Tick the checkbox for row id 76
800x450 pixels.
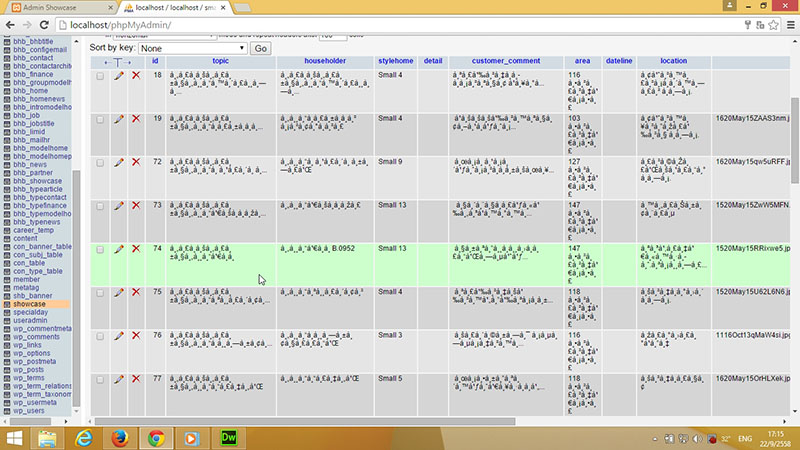(100, 336)
